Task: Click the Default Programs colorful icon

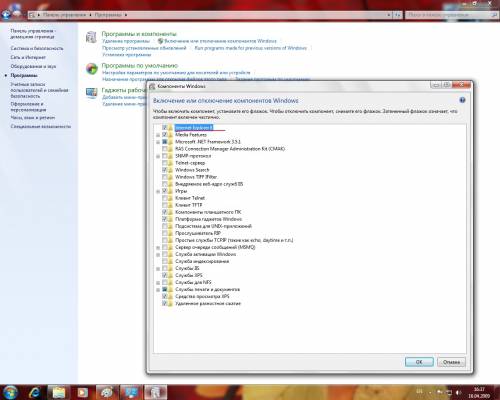Action: (x=91, y=69)
